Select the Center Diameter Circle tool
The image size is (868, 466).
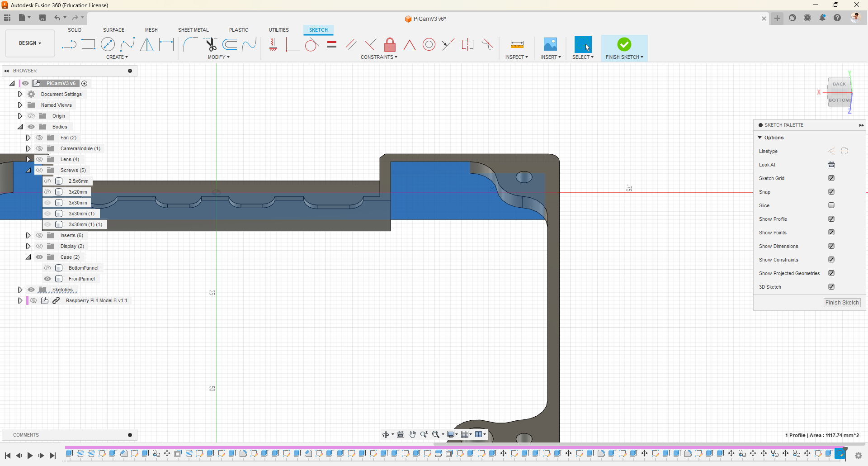tap(108, 44)
